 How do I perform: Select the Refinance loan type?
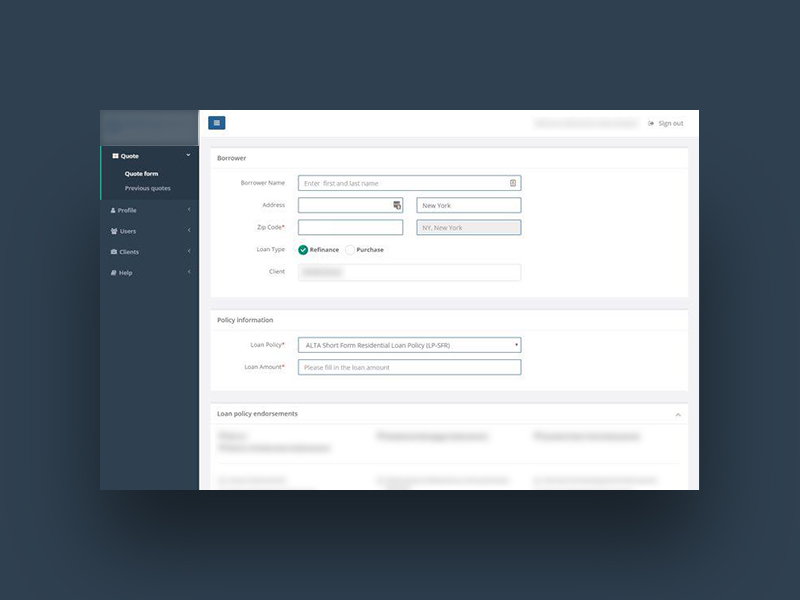tap(303, 250)
